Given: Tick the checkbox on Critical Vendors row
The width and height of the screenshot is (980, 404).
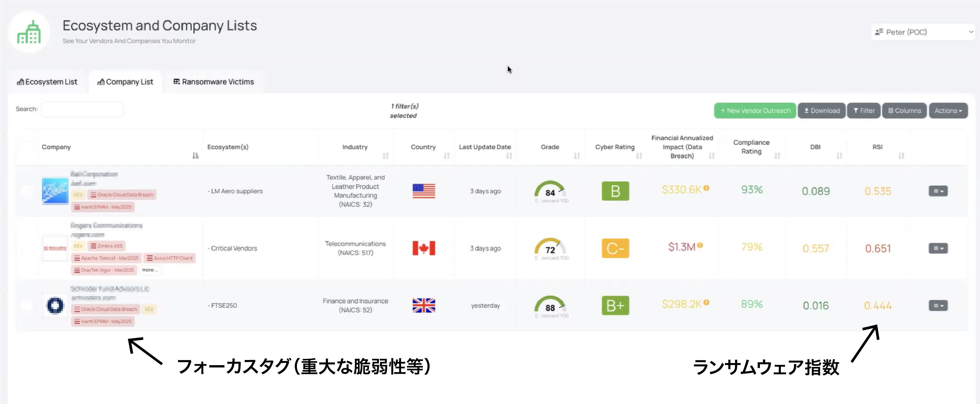Looking at the screenshot, I should 26,248.
